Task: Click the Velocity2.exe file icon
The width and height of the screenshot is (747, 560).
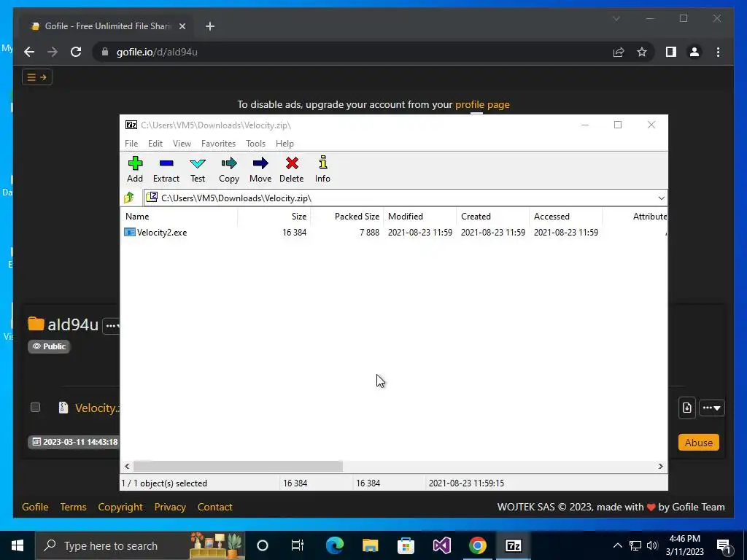Action: [130, 233]
